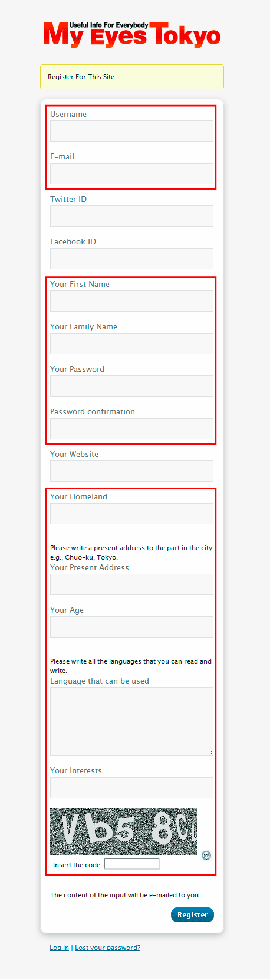The width and height of the screenshot is (270, 980).
Task: Select the Your Age input box
Action: 131,627
